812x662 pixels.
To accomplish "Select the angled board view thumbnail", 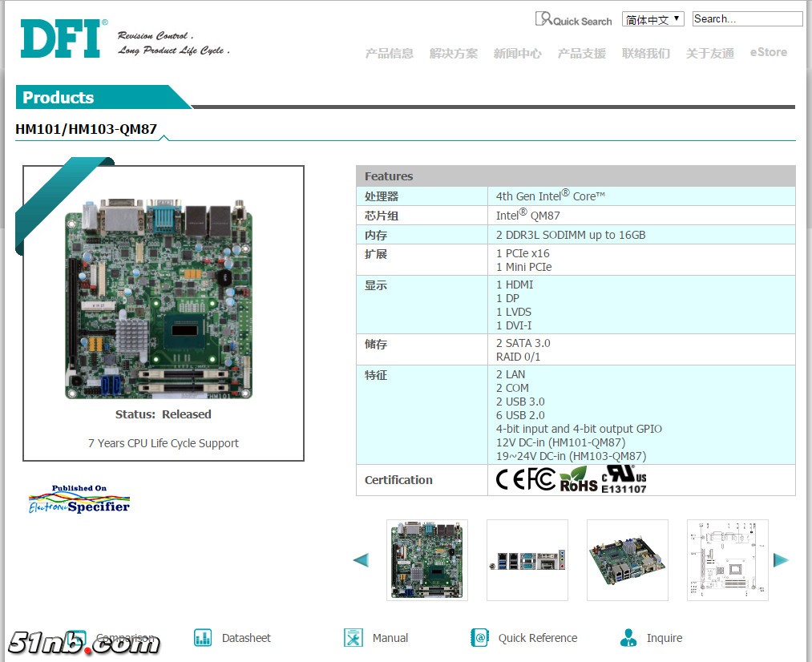I will pyautogui.click(x=628, y=560).
